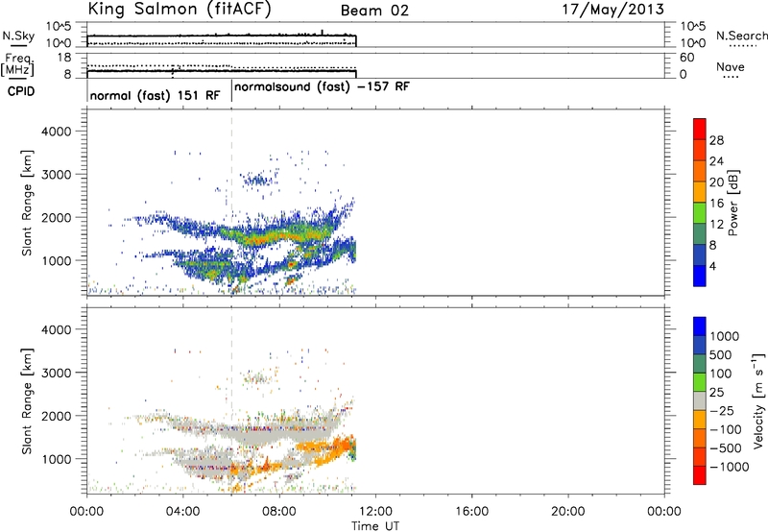Image resolution: width=768 pixels, height=532 pixels.
Task: Click the '2000' range tick in the velocity panel
Action: click(x=57, y=416)
